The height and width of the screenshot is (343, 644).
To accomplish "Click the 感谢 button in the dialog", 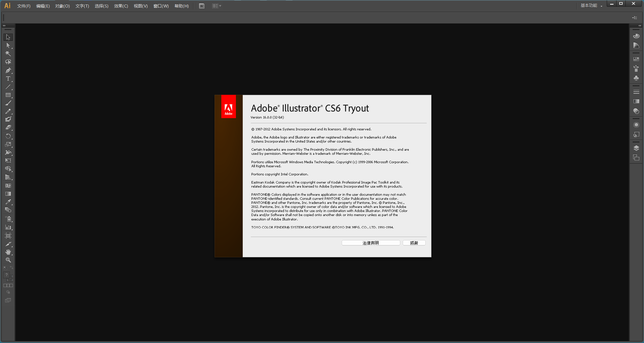I will coord(414,243).
